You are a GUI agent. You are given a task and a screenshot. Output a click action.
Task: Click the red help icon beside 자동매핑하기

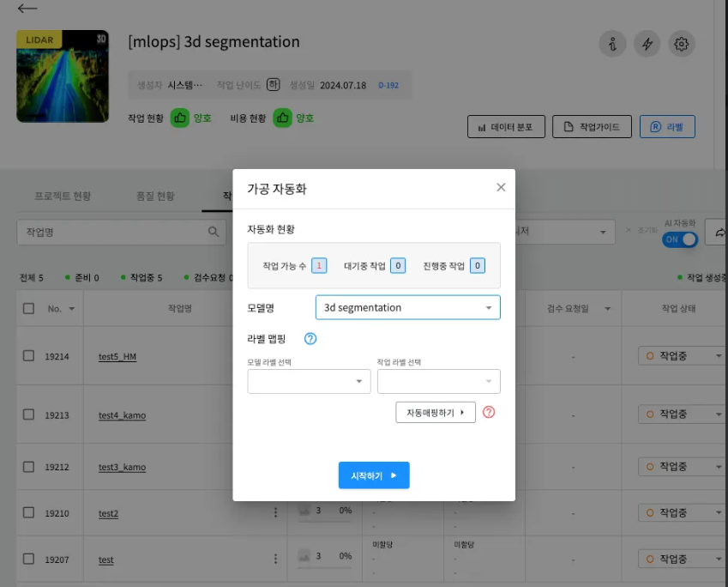click(x=489, y=412)
